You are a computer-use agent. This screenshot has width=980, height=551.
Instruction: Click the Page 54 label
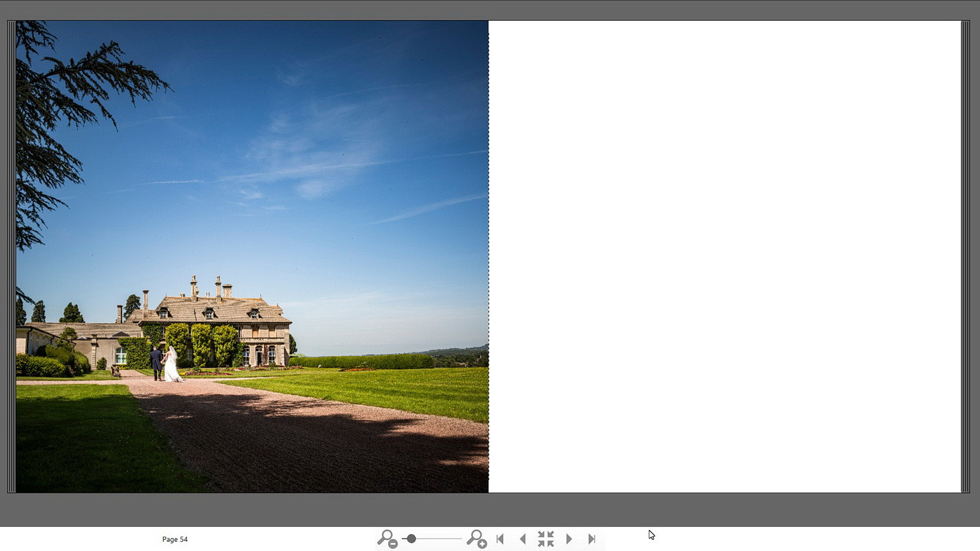[x=174, y=539]
